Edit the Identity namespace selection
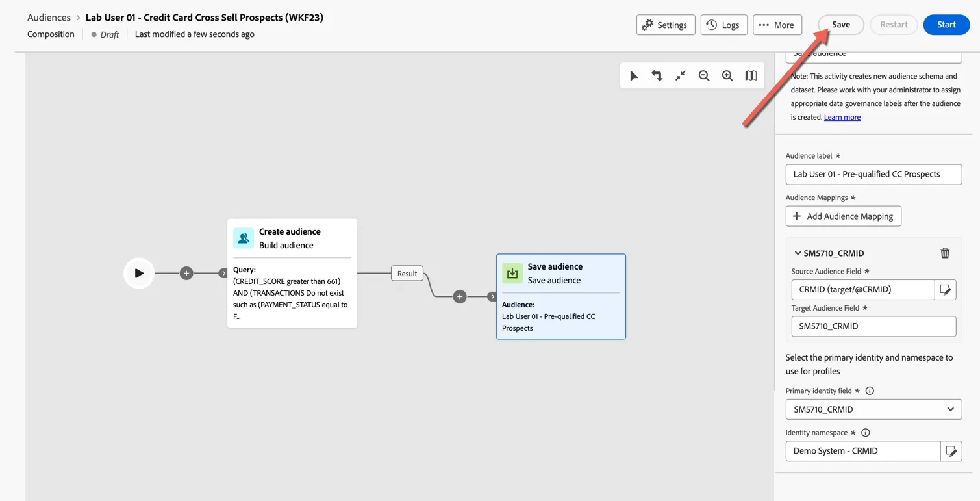The width and height of the screenshot is (980, 501). click(x=951, y=451)
